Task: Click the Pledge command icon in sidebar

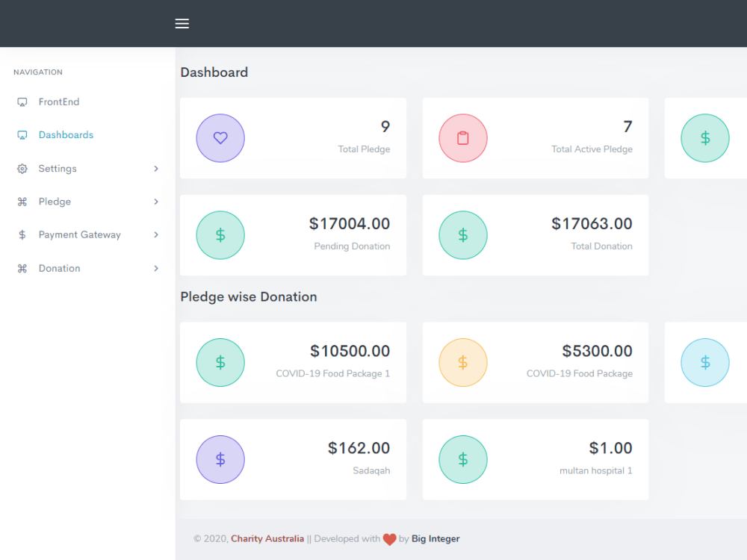Action: pyautogui.click(x=22, y=201)
